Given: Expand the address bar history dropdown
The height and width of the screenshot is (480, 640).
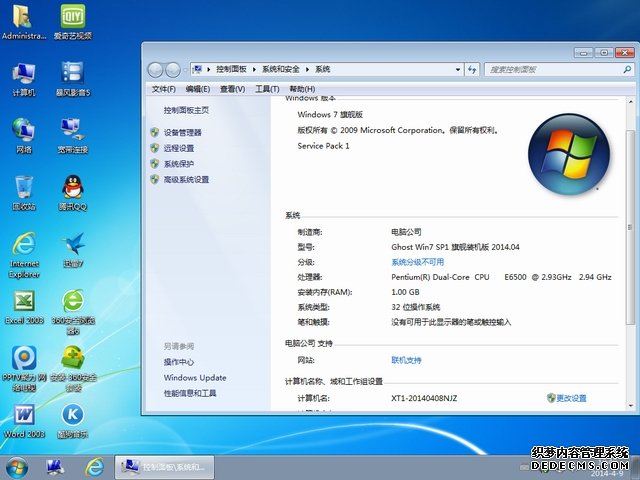Looking at the screenshot, I should [x=458, y=70].
